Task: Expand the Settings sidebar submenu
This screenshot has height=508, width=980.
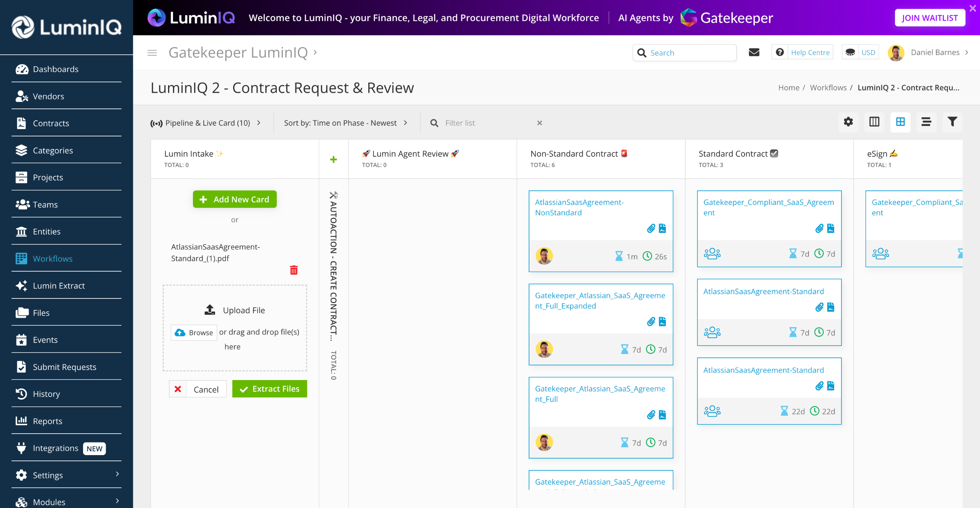Action: 117,474
